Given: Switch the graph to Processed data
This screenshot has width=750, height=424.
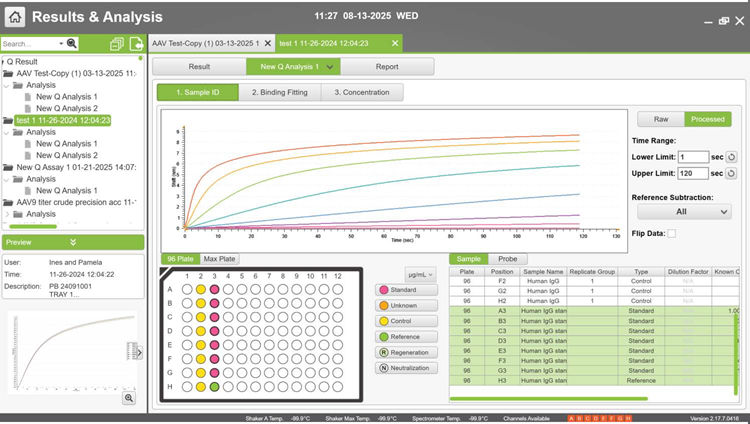Looking at the screenshot, I should (x=707, y=119).
